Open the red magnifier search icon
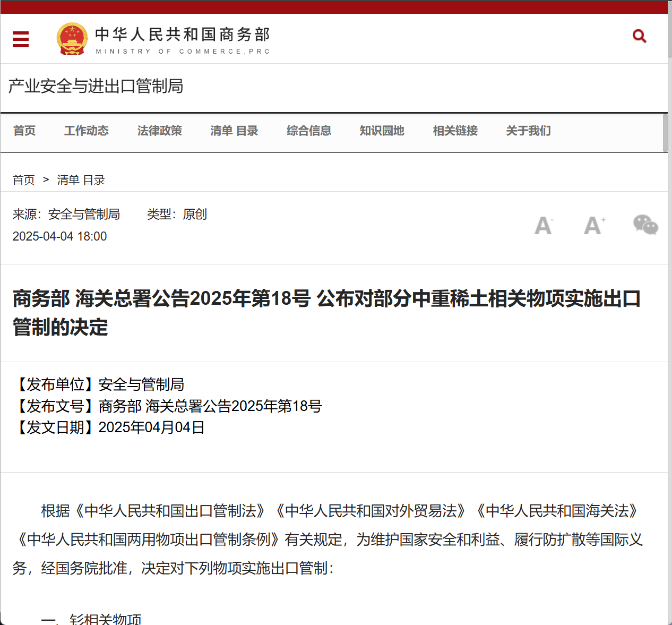The width and height of the screenshot is (672, 625). (x=640, y=36)
